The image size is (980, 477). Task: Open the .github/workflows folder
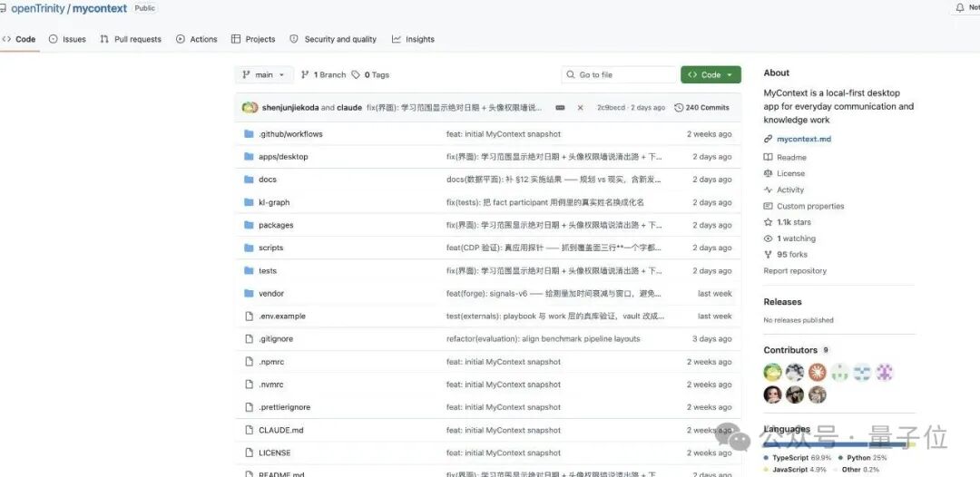click(290, 134)
